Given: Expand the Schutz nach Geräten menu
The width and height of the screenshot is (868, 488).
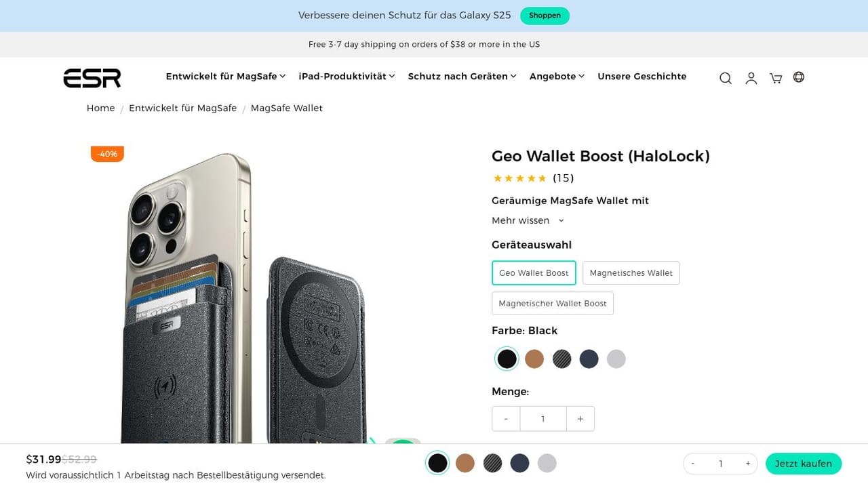Looking at the screenshot, I should 462,77.
